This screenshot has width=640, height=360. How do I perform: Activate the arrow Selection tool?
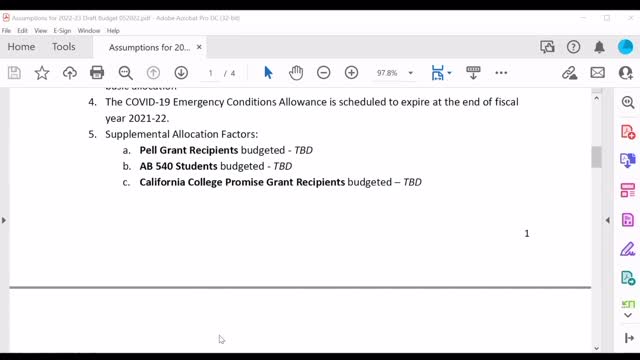(x=268, y=73)
